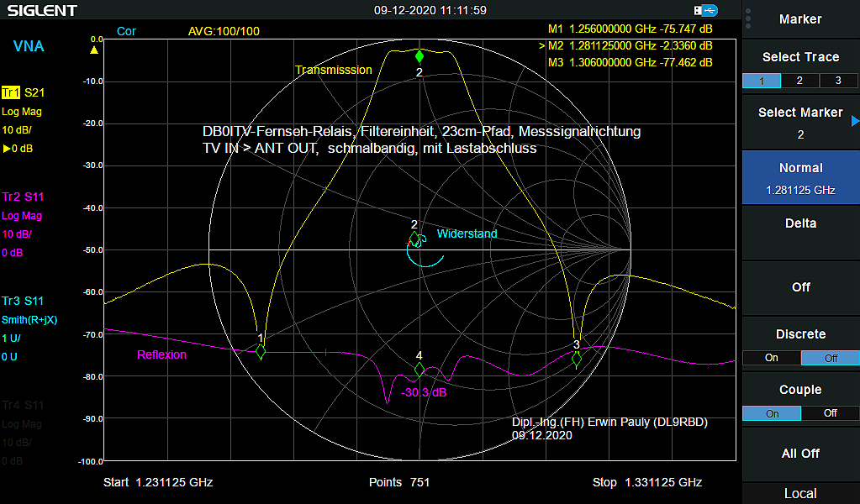Click the Cor correction indicator
Viewport: 860px width, 504px height.
click(126, 31)
